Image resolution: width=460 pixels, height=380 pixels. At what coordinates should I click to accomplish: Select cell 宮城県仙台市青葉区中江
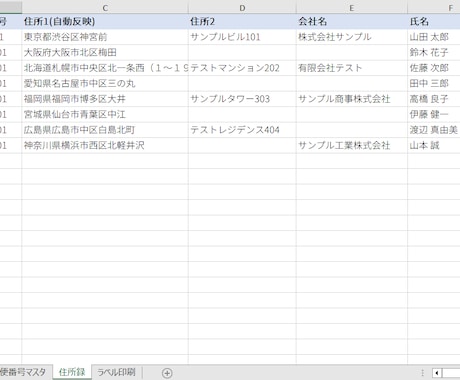[105, 114]
